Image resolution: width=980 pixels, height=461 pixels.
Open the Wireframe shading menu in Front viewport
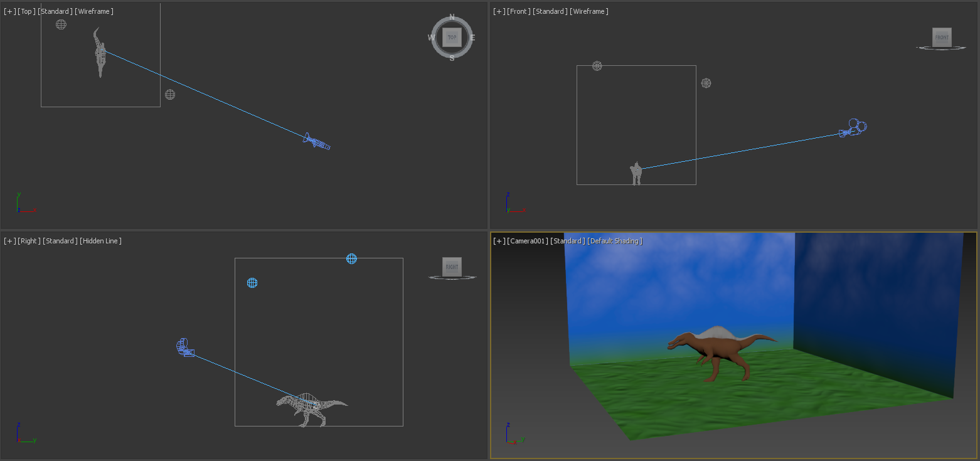pos(590,11)
